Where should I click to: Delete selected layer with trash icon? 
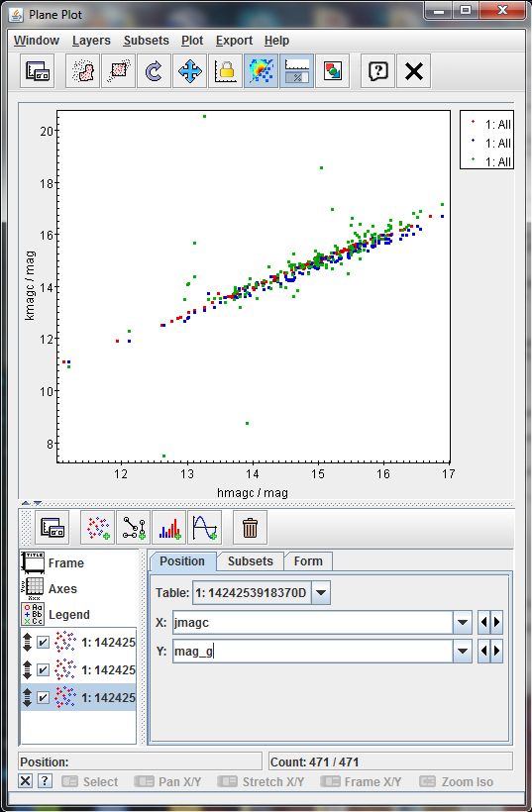coord(251,528)
